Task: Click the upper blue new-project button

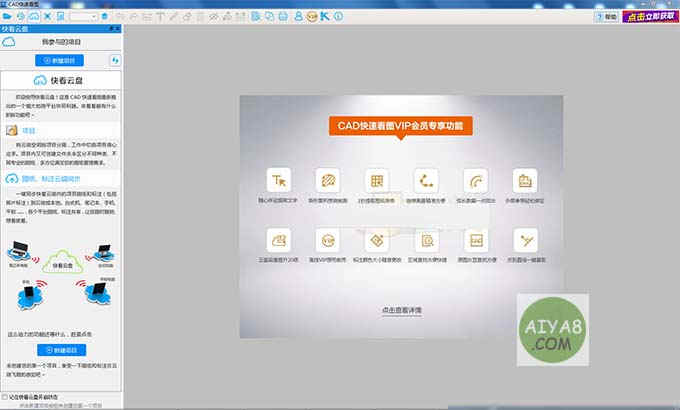Action: tap(59, 60)
